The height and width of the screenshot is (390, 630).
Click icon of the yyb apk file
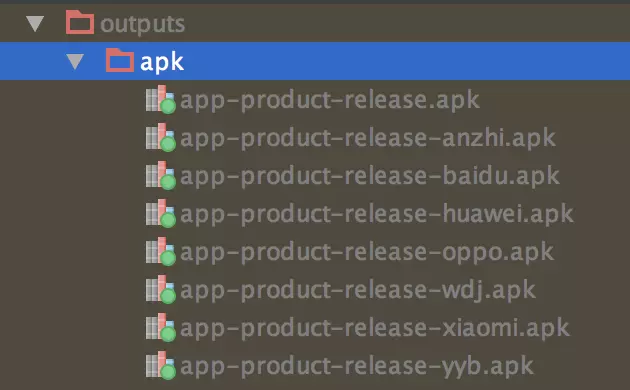pos(161,365)
